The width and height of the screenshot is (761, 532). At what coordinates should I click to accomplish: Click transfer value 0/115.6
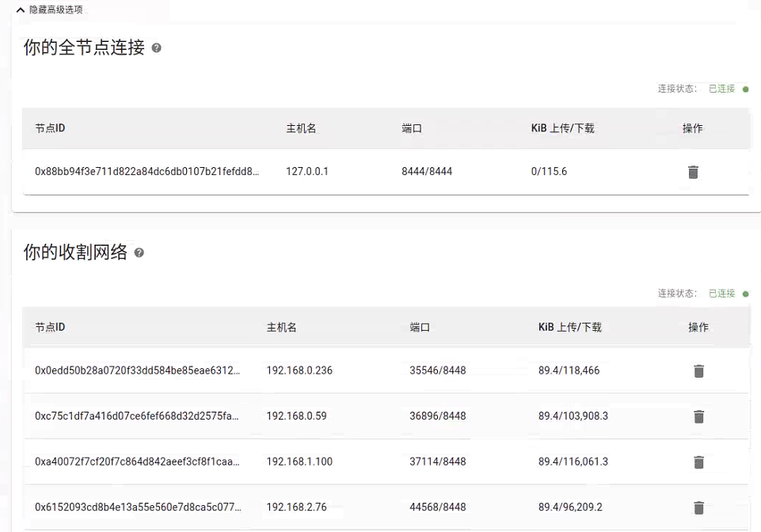click(x=549, y=171)
